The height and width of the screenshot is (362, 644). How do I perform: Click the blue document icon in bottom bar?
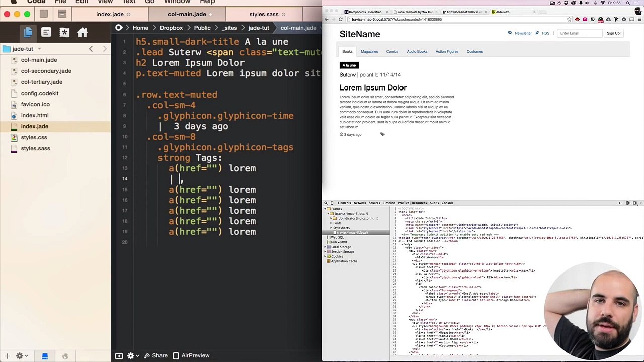click(x=45, y=356)
